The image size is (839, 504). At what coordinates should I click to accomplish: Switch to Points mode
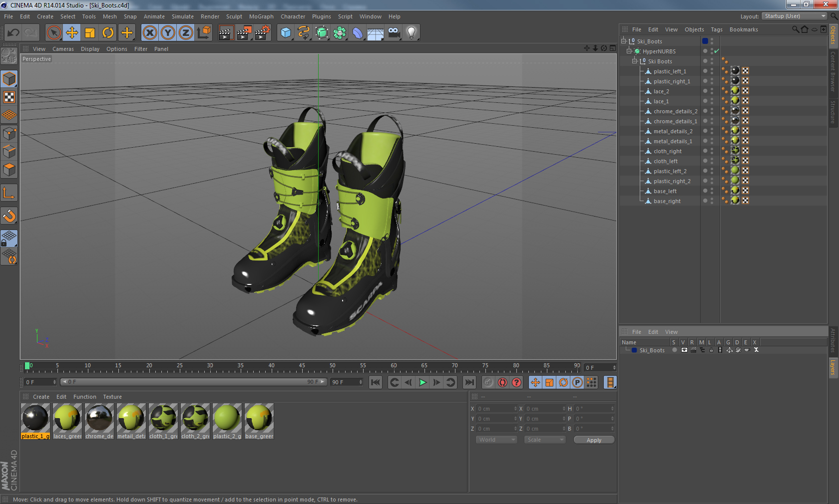[9, 134]
